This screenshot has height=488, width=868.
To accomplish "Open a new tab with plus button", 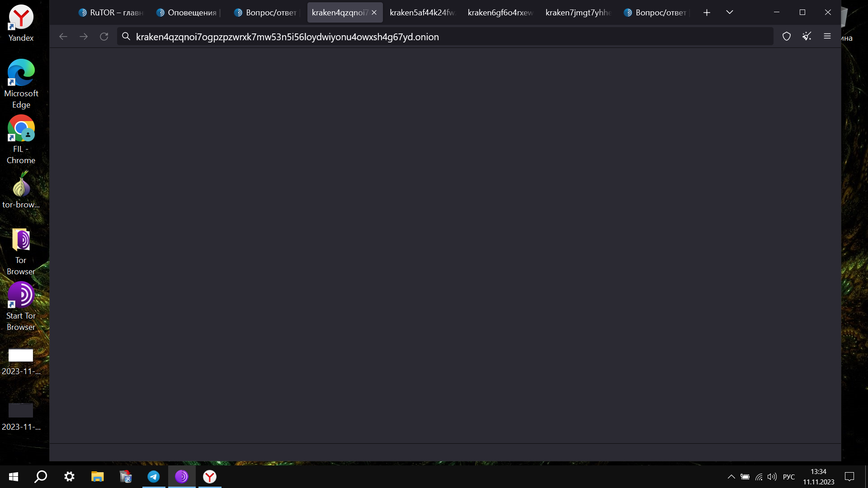I will [x=707, y=13].
